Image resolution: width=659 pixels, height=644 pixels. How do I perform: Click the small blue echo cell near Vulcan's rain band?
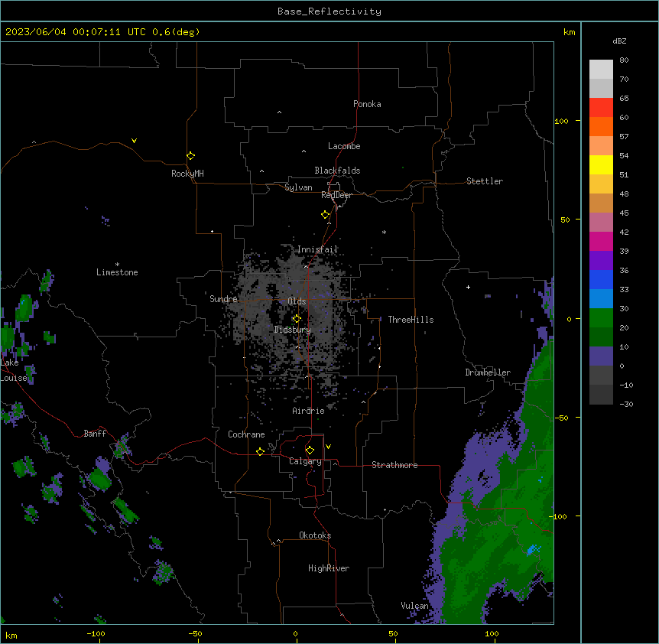(534, 549)
